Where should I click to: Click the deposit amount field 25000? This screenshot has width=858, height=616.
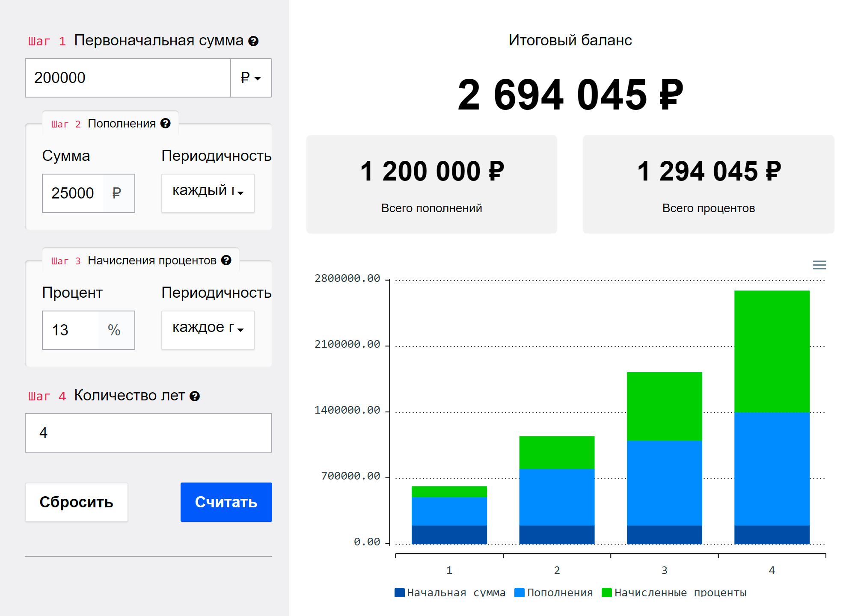[x=73, y=193]
